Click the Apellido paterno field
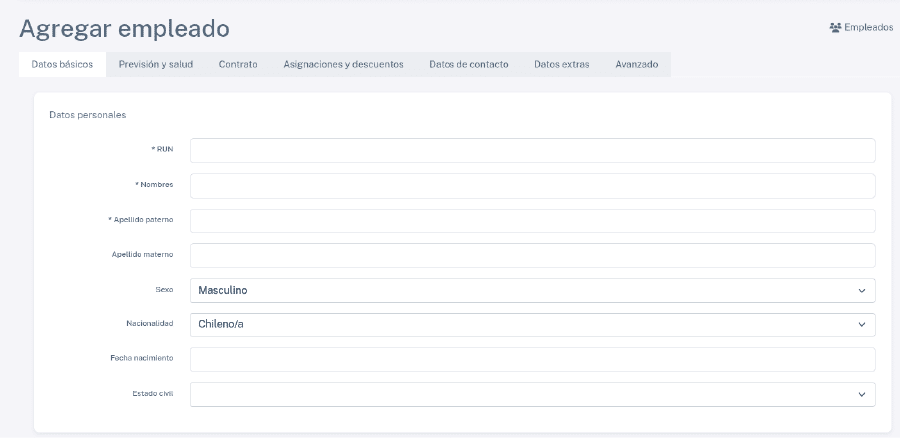The width and height of the screenshot is (900, 438). 532,220
